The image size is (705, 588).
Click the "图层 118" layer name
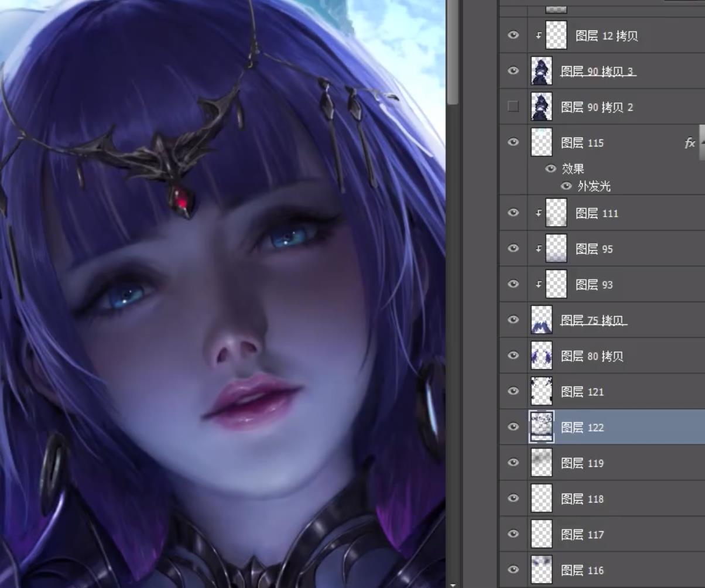[582, 500]
